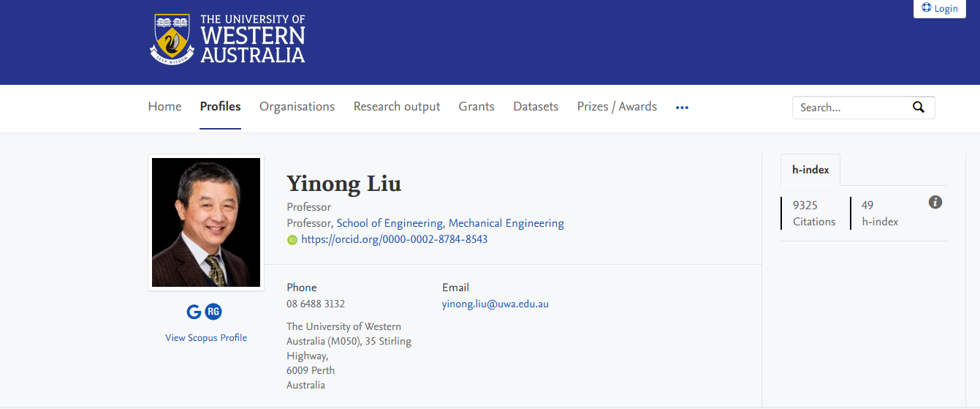
Task: Click the h-index info icon
Action: point(935,203)
